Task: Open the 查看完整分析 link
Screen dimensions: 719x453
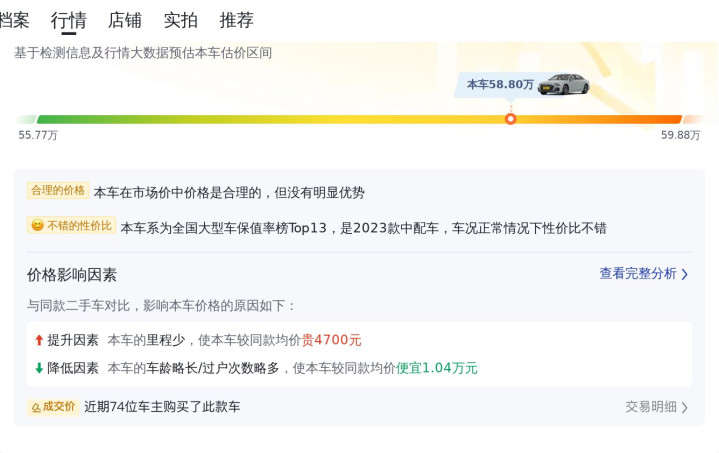Action: coord(638,274)
